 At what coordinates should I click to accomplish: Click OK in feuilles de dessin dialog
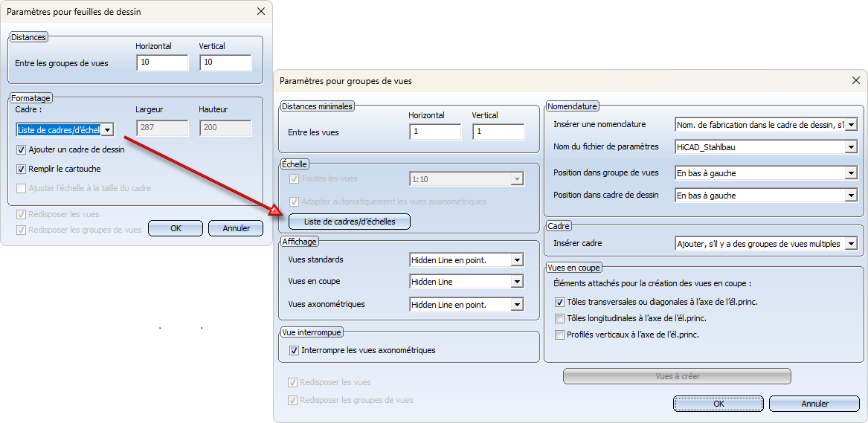pyautogui.click(x=176, y=228)
